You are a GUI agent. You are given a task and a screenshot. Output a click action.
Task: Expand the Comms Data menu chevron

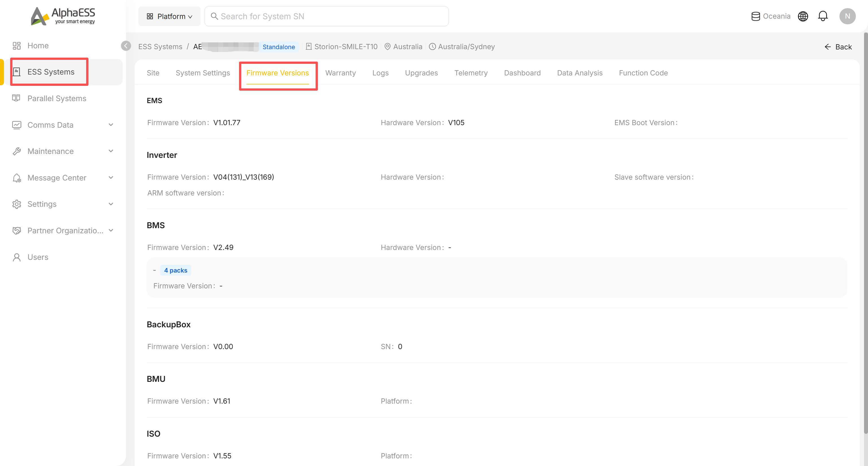click(x=111, y=125)
